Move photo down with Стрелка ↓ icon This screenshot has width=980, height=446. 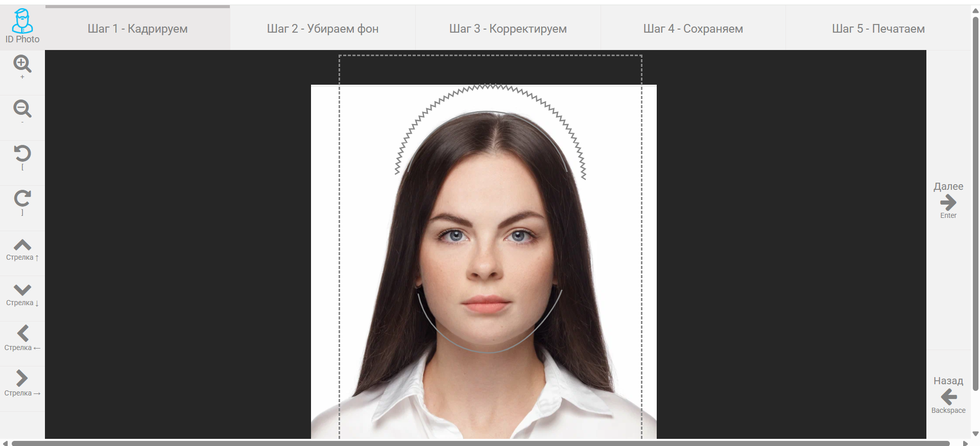pyautogui.click(x=22, y=290)
